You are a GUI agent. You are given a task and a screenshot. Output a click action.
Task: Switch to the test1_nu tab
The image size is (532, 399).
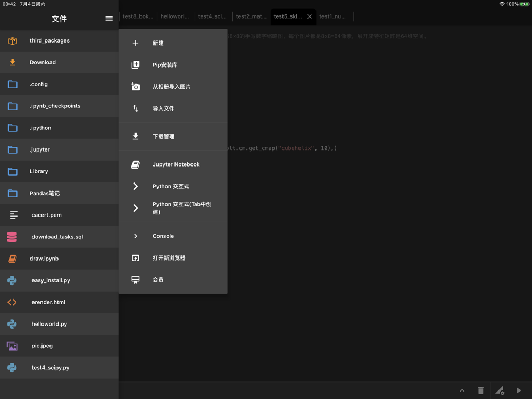tap(332, 16)
